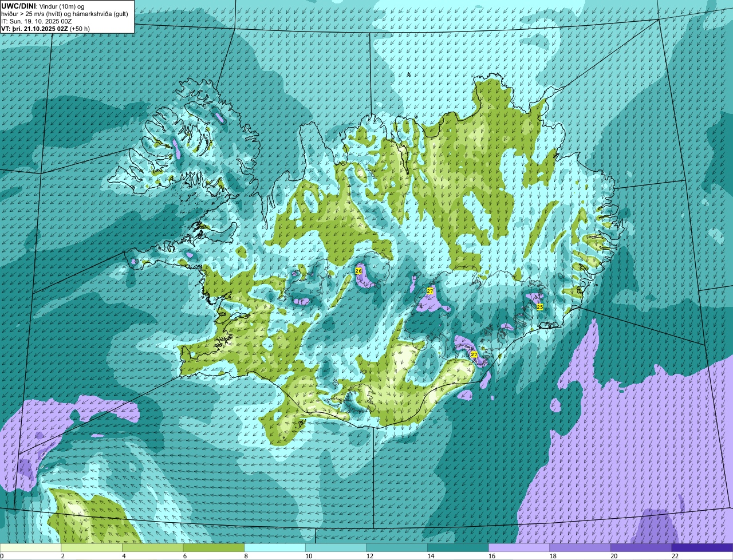Select the darkest legend swatch above 22 m/s

702,548
